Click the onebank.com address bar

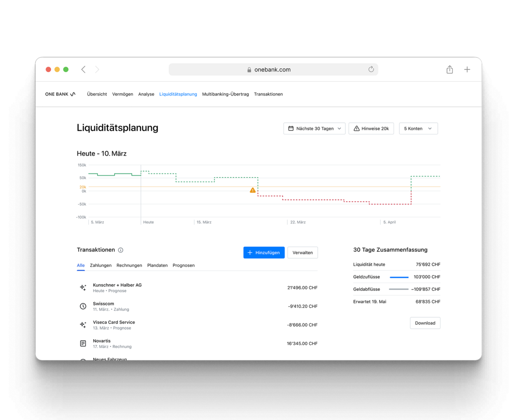(x=273, y=70)
